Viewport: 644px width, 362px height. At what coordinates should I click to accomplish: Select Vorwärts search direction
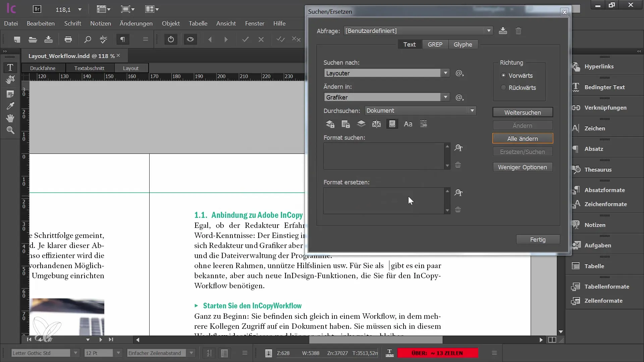tap(503, 75)
